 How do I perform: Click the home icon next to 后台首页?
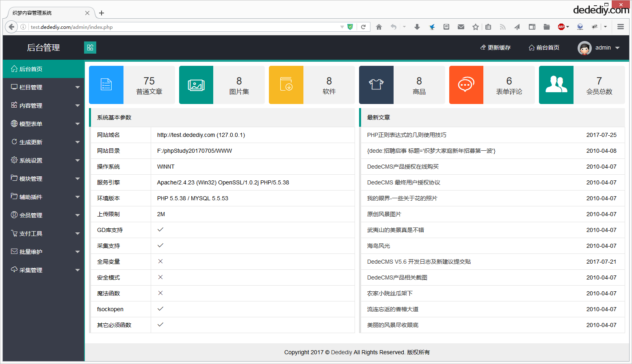pyautogui.click(x=15, y=69)
